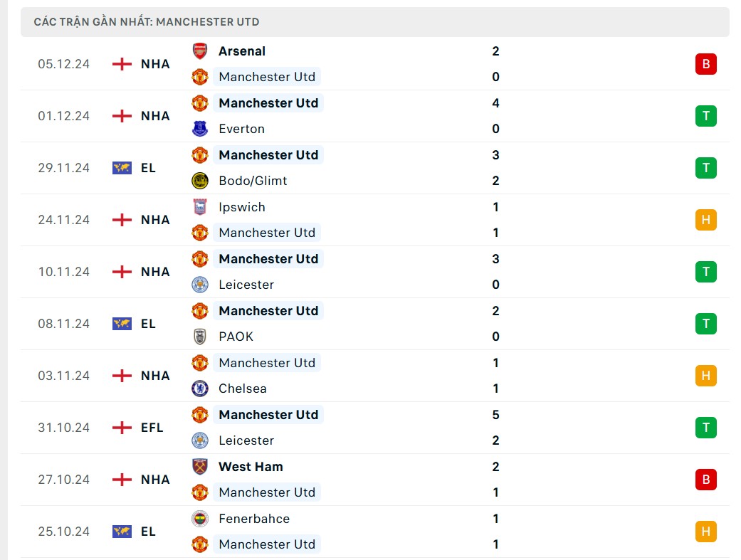Open the Fenerbahce team name link

point(254,519)
